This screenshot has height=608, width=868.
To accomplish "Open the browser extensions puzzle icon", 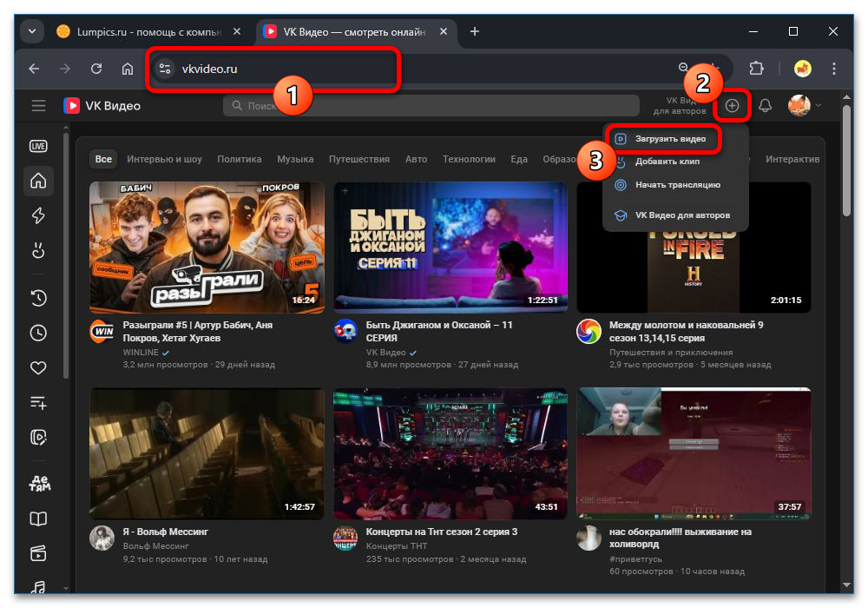I will point(756,69).
